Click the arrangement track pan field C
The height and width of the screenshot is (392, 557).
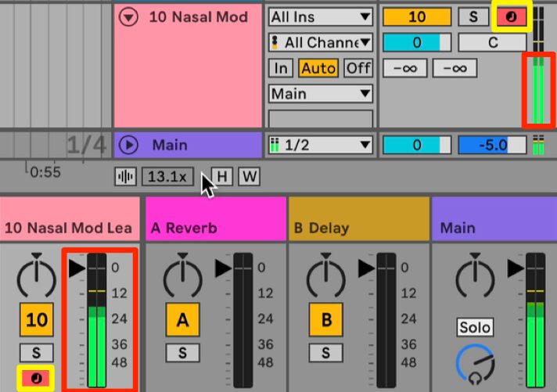pyautogui.click(x=492, y=43)
